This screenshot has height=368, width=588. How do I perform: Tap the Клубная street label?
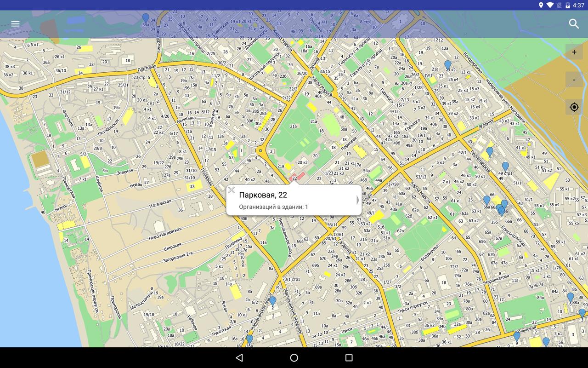pos(99,184)
